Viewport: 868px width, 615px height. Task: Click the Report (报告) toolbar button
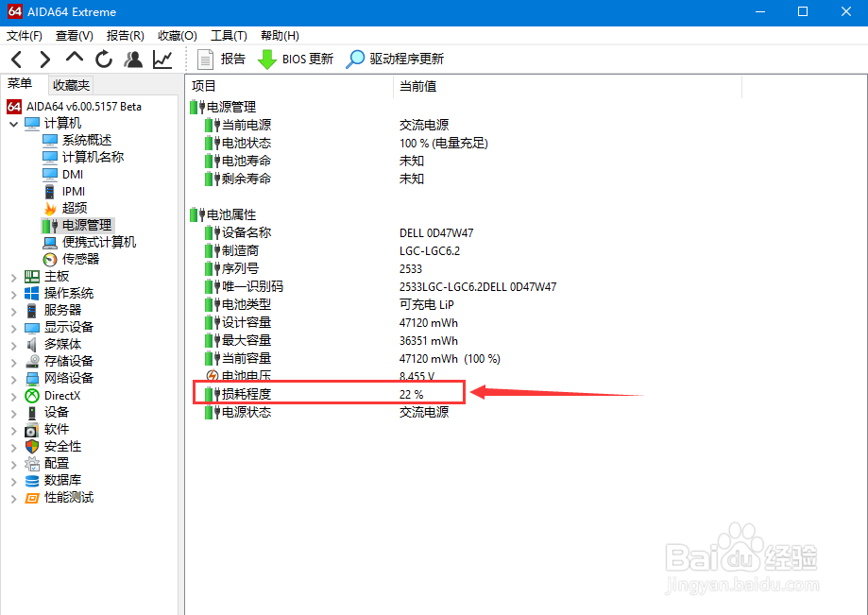pyautogui.click(x=221, y=59)
